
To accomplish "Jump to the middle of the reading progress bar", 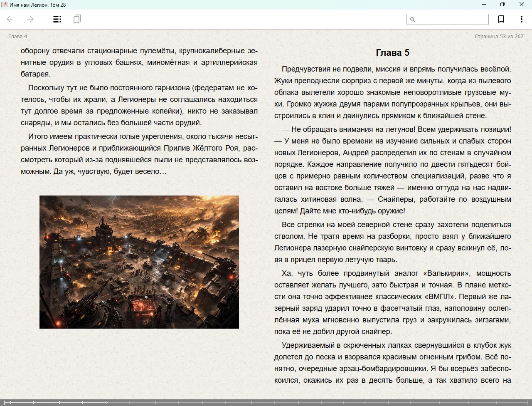I will [266, 402].
